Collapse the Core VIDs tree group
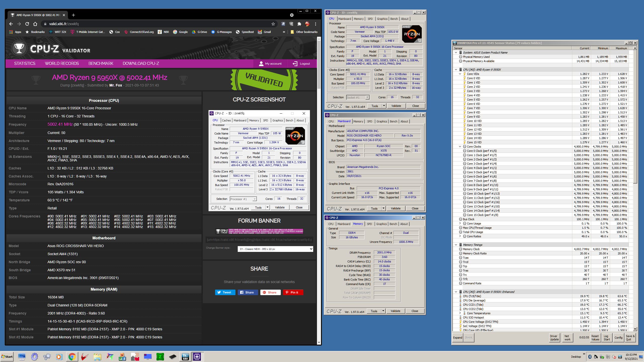This screenshot has width=644, height=362. pos(460,74)
